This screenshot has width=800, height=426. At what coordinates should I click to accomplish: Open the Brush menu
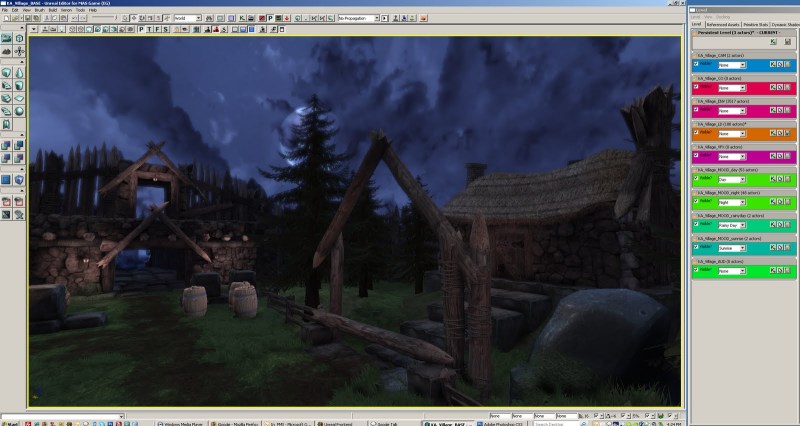coord(39,10)
